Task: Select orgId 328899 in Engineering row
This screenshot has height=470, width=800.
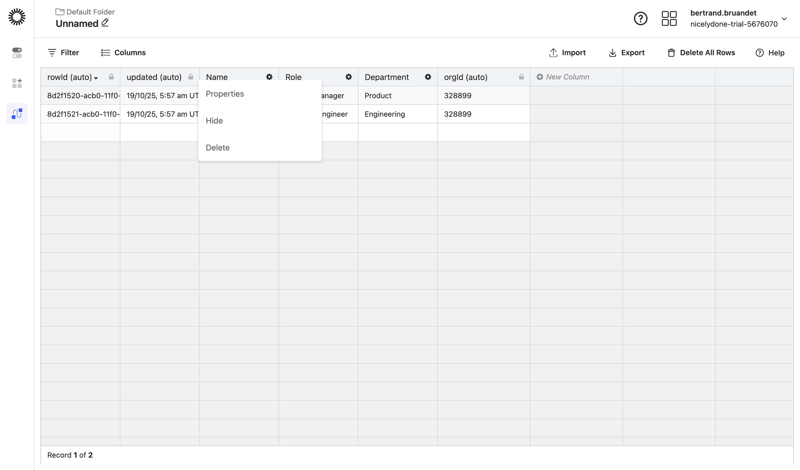Action: (x=484, y=114)
